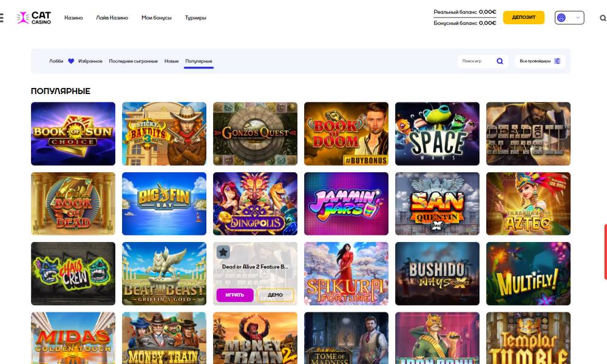Viewport: 607px width, 364px height.
Task: Click the Dead or Alive 2 Feature title
Action: [255, 267]
